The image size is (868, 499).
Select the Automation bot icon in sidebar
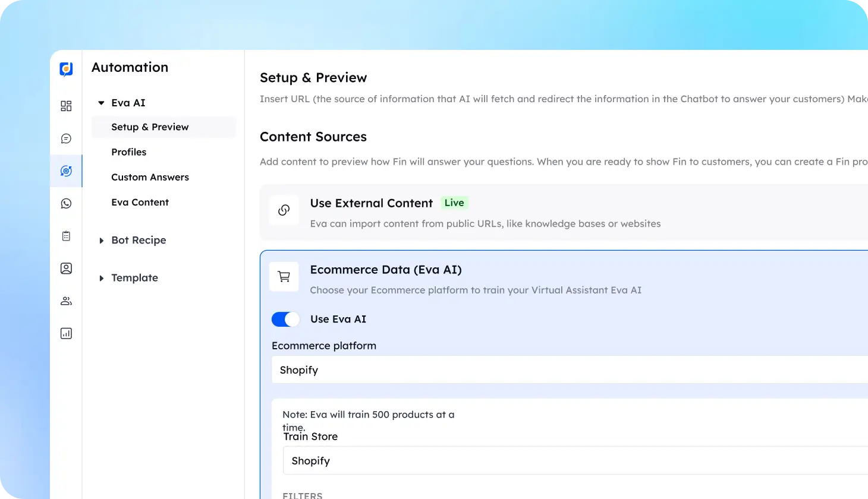click(x=66, y=171)
